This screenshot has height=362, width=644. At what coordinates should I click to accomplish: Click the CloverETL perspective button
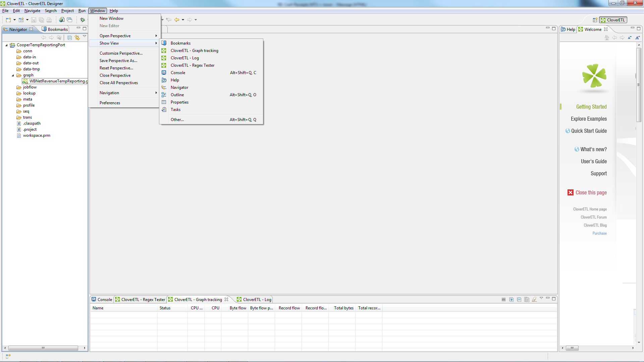click(613, 20)
